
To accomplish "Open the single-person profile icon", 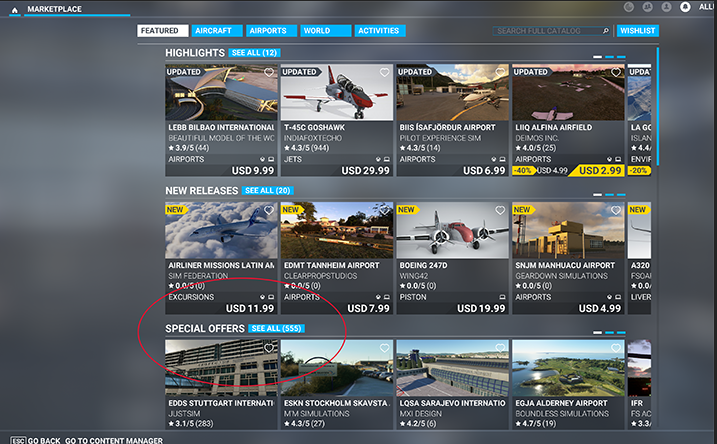I will pos(667,7).
